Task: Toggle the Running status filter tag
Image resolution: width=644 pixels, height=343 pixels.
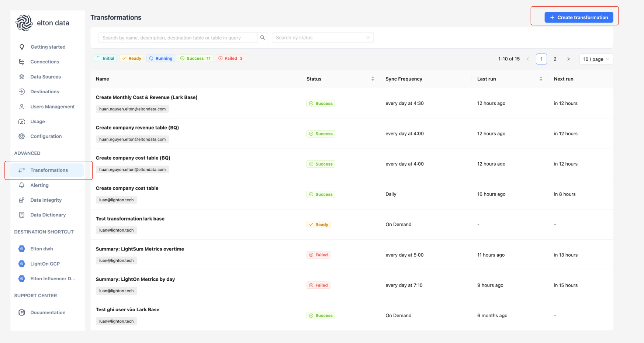Action: click(x=160, y=58)
